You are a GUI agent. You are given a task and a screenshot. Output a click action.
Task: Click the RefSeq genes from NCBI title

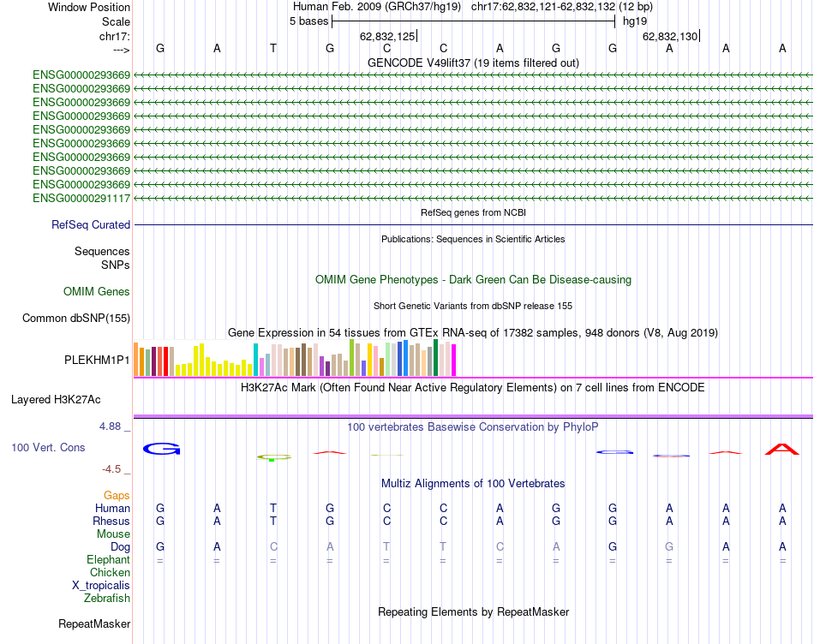point(473,212)
